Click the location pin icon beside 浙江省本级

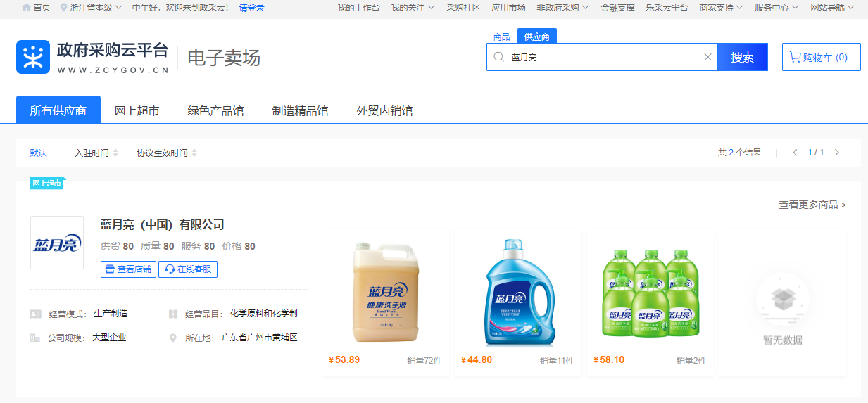pyautogui.click(x=64, y=7)
